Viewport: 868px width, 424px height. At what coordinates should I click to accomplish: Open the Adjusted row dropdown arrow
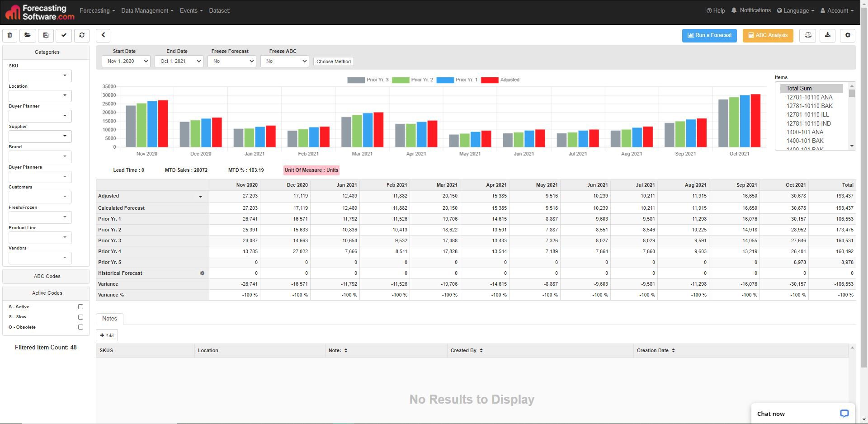[x=200, y=197]
